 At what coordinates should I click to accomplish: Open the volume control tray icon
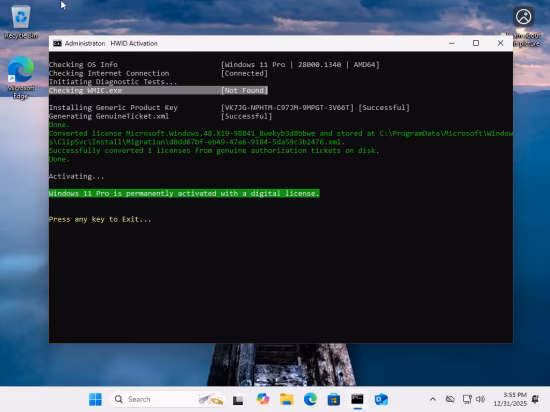(x=481, y=399)
